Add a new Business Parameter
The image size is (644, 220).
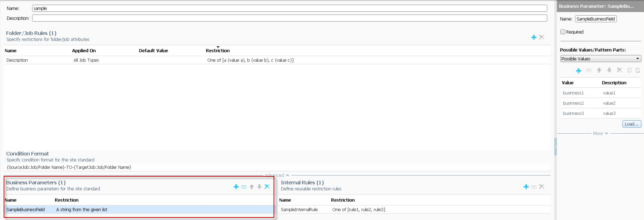click(x=236, y=186)
